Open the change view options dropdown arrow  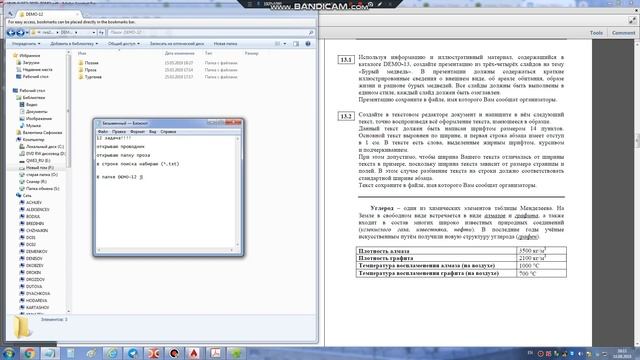pyautogui.click(x=284, y=44)
